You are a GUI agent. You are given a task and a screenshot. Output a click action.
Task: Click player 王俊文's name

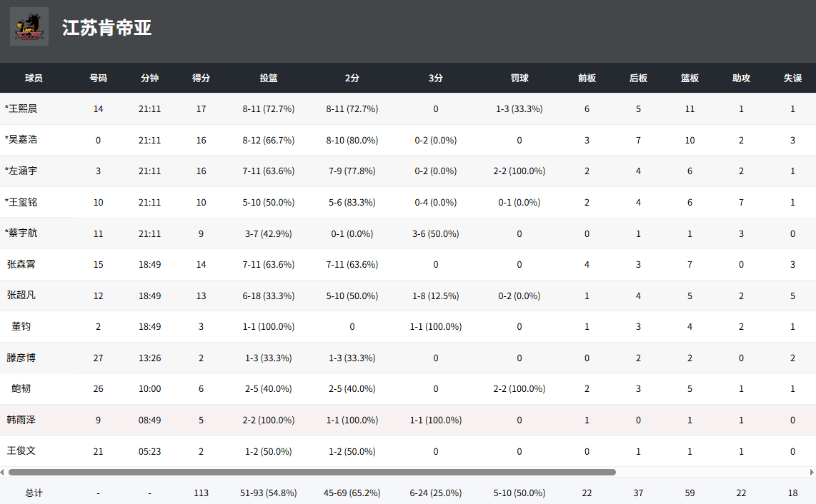tap(21, 451)
